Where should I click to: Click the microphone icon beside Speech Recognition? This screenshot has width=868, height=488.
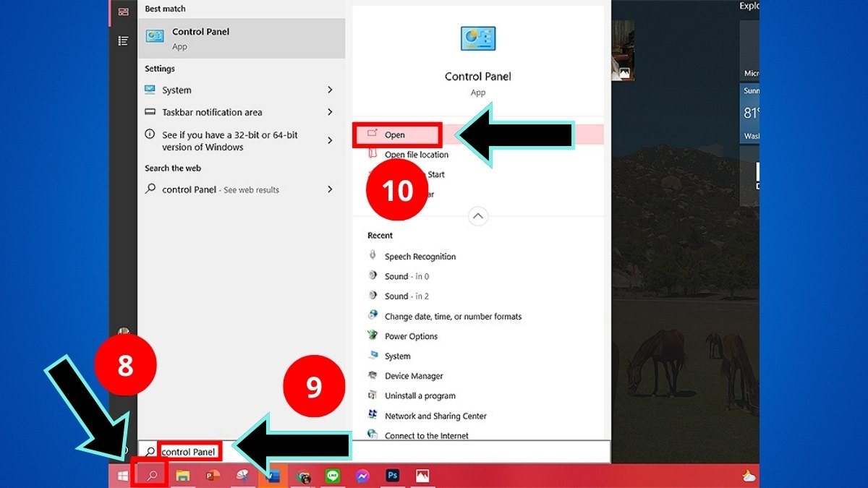[x=373, y=255]
